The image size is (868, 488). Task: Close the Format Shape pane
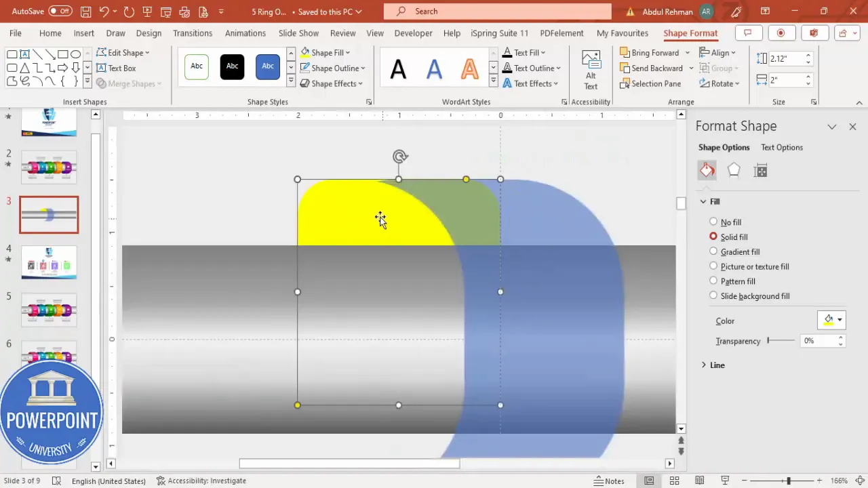[852, 127]
